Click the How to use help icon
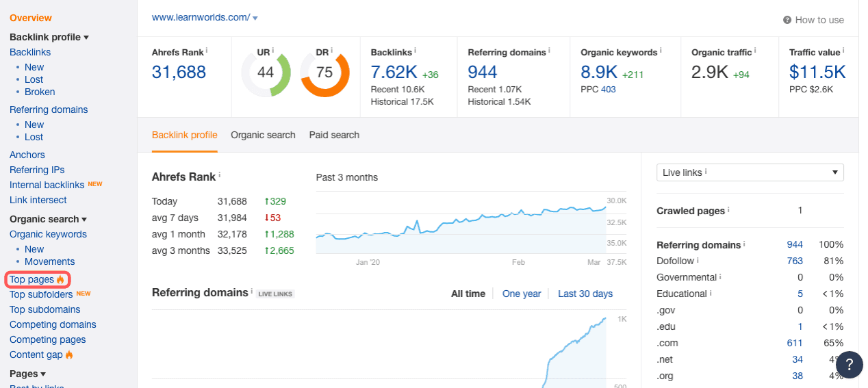The height and width of the screenshot is (388, 868). 787,21
